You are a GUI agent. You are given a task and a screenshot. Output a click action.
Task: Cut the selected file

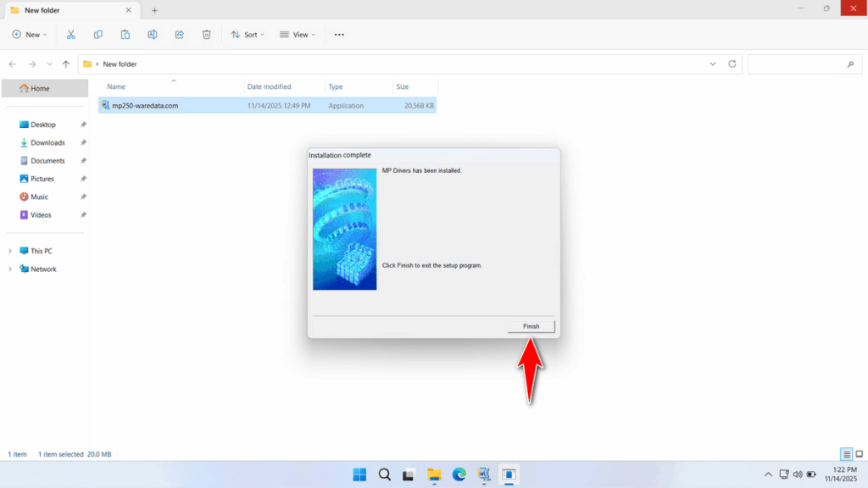point(71,35)
